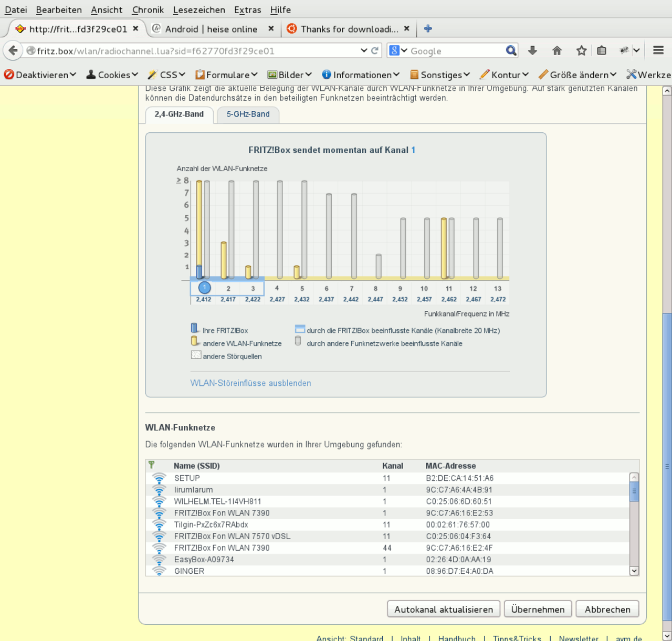Click the wifi icon beside GINGER

[x=159, y=571]
